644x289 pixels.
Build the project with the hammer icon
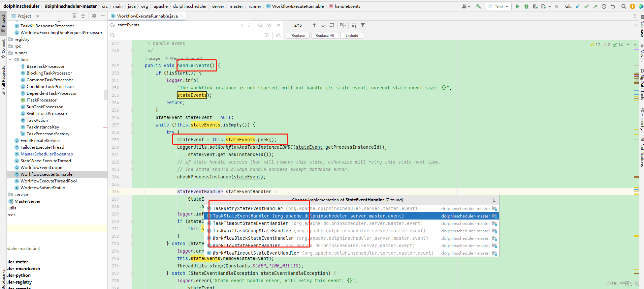pos(478,6)
